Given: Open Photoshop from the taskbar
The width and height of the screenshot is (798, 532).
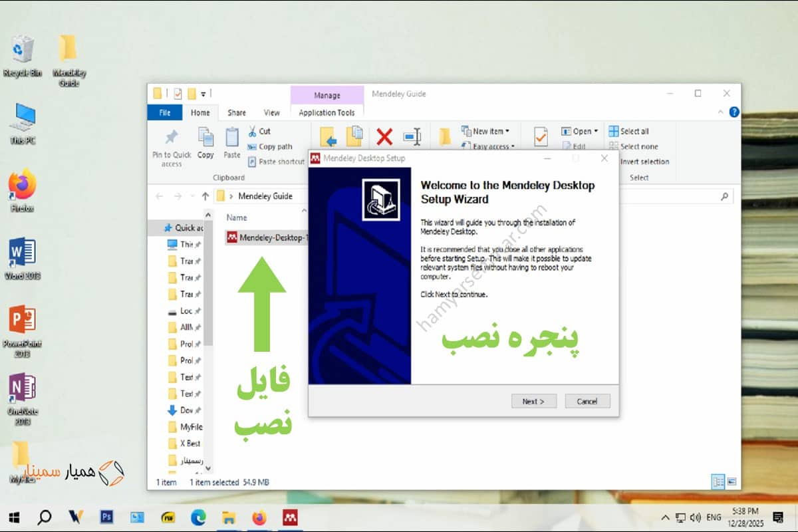Looking at the screenshot, I should (106, 517).
